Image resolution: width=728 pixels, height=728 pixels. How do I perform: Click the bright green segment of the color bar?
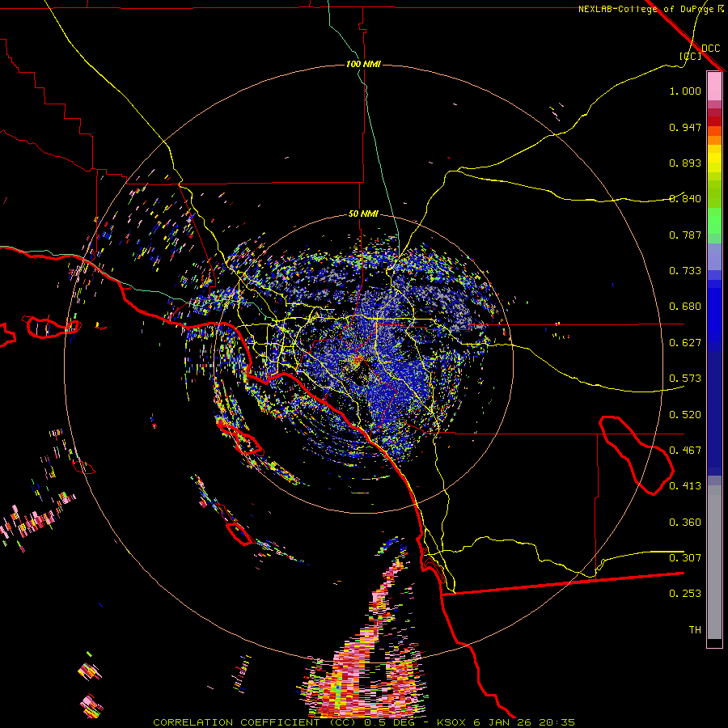[714, 221]
